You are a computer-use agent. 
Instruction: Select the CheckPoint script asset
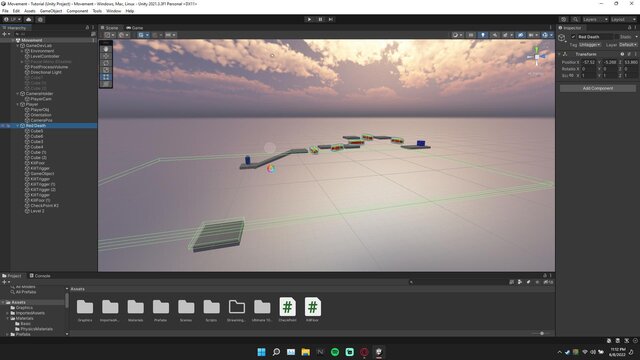287,310
